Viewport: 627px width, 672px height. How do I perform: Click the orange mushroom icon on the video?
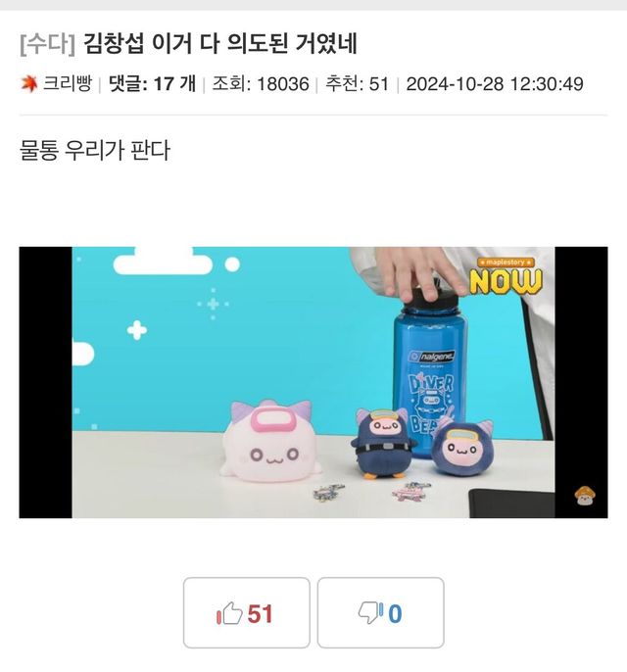pyautogui.click(x=584, y=496)
